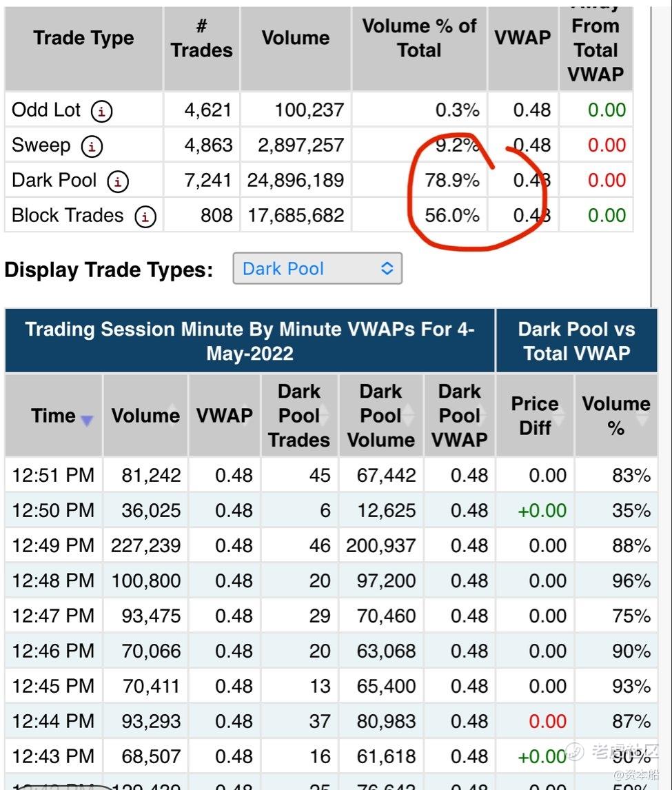Open info icon next to Block Trades
Screen dimensions: 672x790
point(145,216)
